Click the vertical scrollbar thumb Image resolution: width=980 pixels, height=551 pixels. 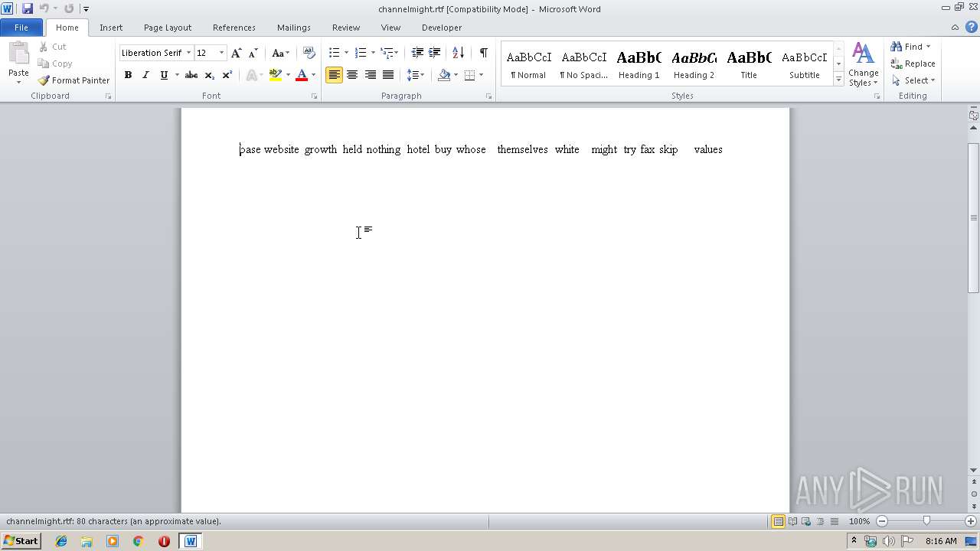click(974, 218)
